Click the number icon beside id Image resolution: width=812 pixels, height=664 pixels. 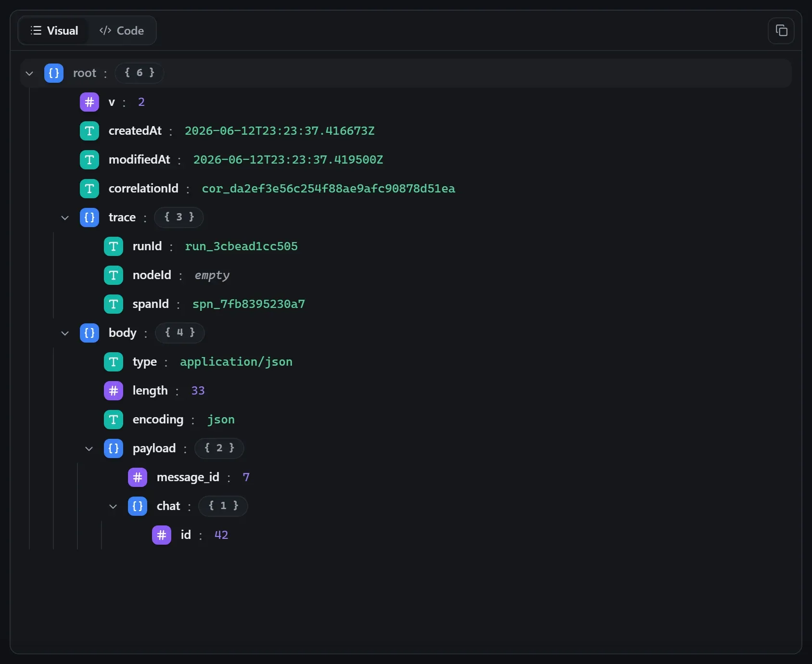point(162,535)
